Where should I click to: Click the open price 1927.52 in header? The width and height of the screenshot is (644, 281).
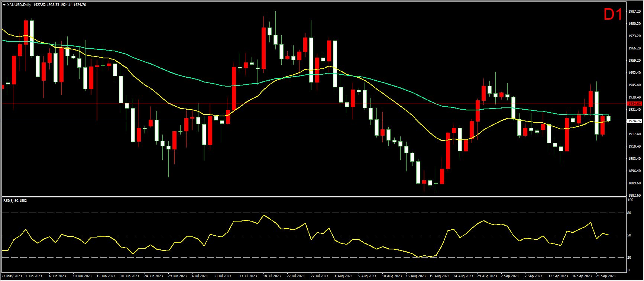coord(39,5)
